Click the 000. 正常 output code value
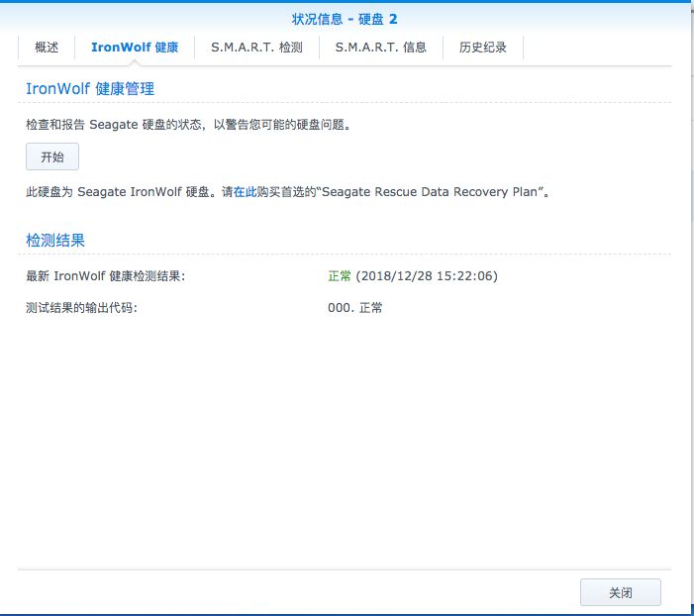 click(x=355, y=308)
